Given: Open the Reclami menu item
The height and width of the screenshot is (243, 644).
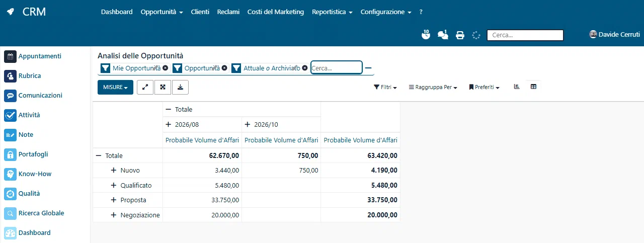Looking at the screenshot, I should pyautogui.click(x=228, y=12).
